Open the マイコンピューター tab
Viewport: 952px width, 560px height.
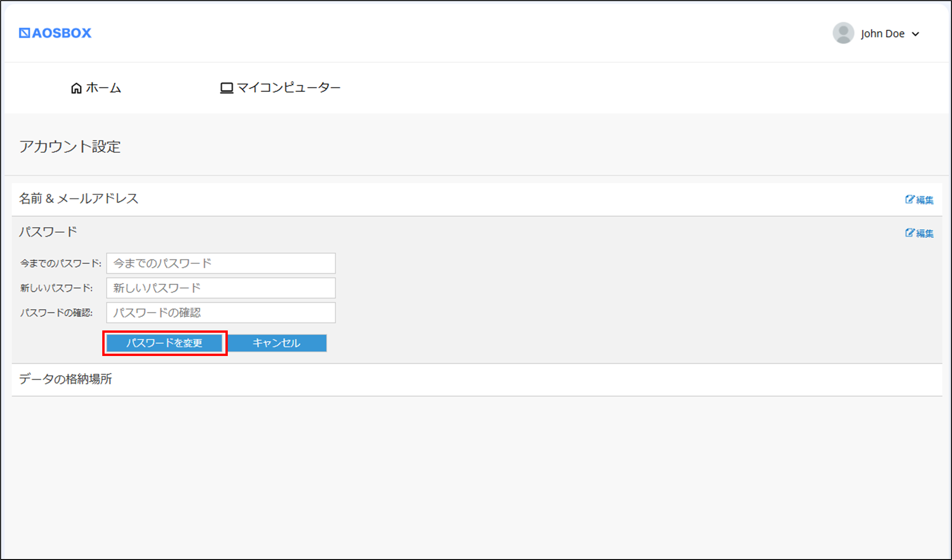pos(280,87)
